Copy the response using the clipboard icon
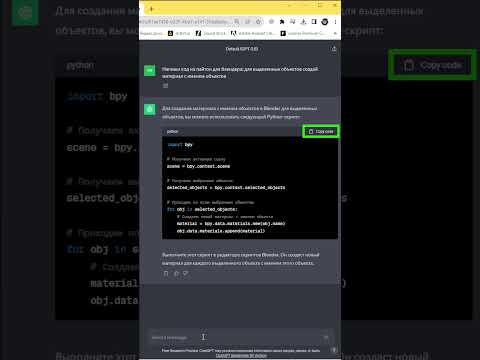 166,273
